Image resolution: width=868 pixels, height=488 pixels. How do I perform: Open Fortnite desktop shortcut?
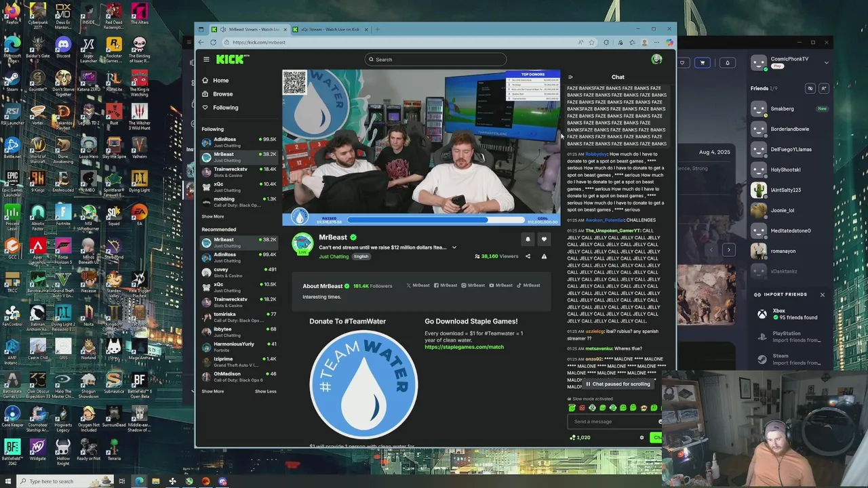[x=63, y=216]
